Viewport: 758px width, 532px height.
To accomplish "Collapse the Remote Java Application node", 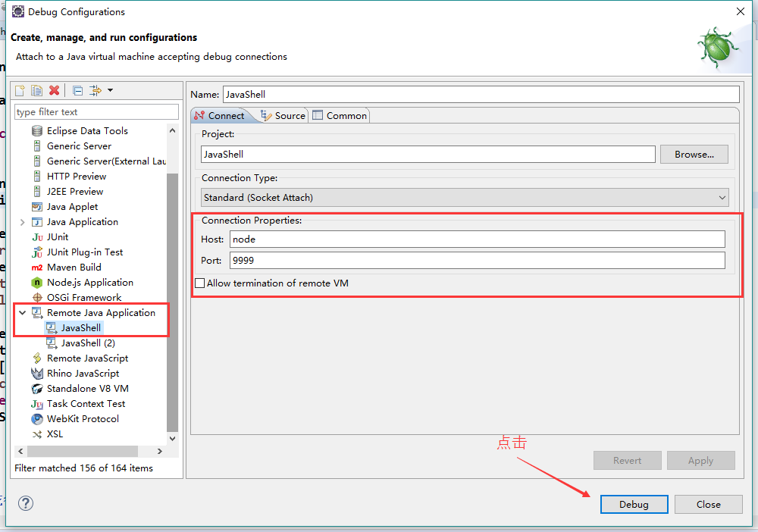I will [22, 313].
